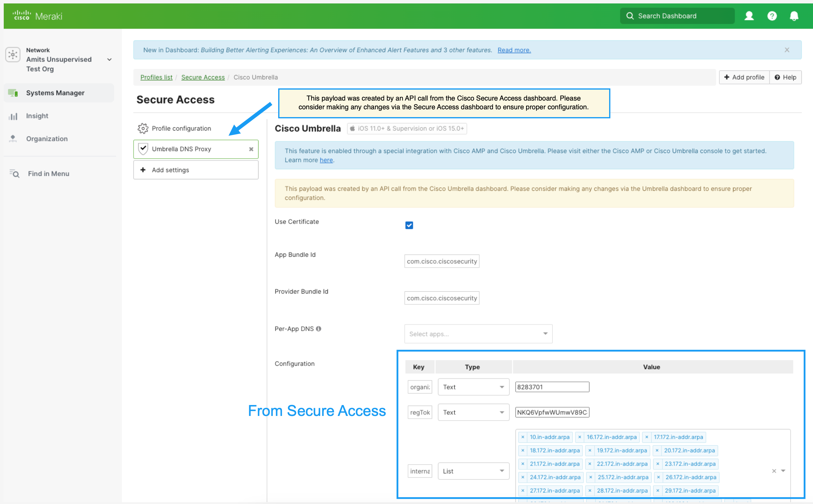Remove the 19.172.in-addr.arpa tag
Screen dimensions: 813x504
pos(590,450)
